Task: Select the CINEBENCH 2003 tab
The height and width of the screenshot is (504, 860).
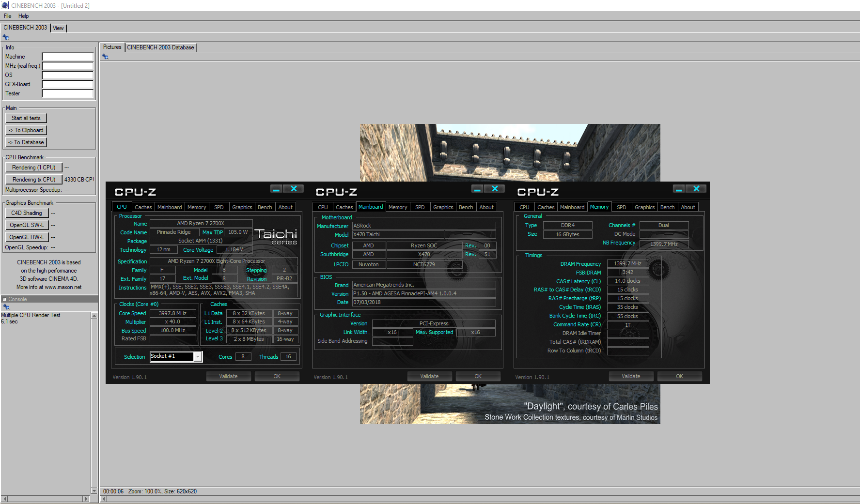Action: pos(25,28)
